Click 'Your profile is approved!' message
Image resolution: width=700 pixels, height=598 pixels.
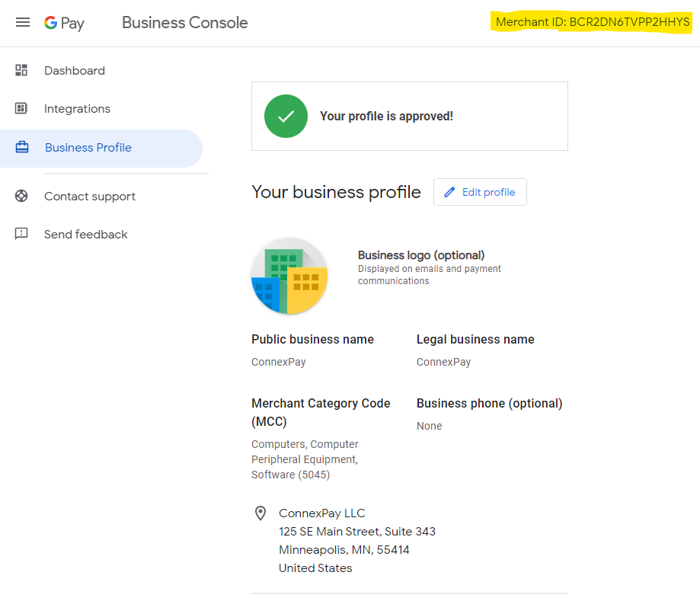(387, 116)
